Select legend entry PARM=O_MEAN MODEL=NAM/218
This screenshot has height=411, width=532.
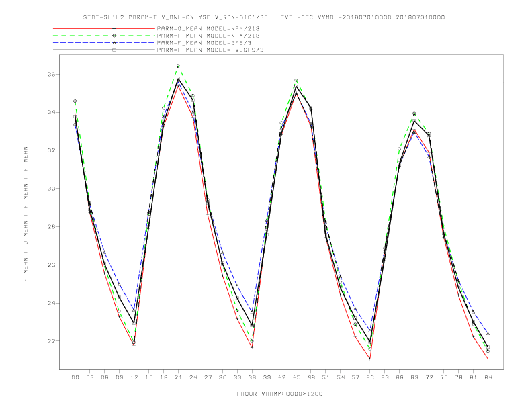point(208,28)
